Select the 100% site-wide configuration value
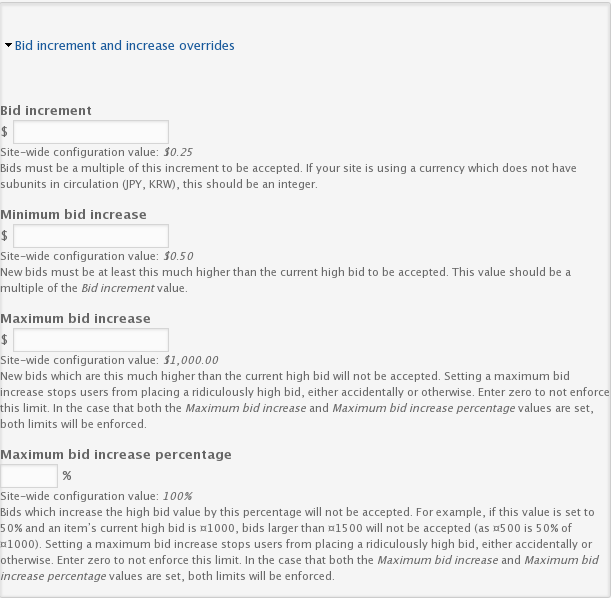 click(178, 496)
